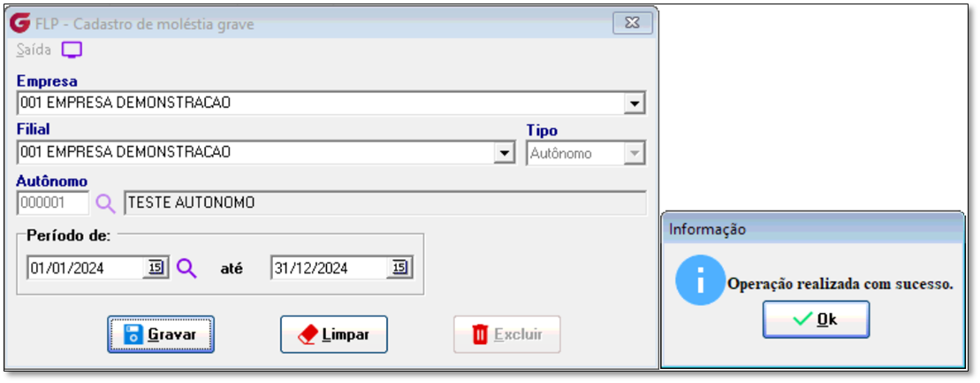Close the Cadastro de moléstia grave window

[x=633, y=24]
